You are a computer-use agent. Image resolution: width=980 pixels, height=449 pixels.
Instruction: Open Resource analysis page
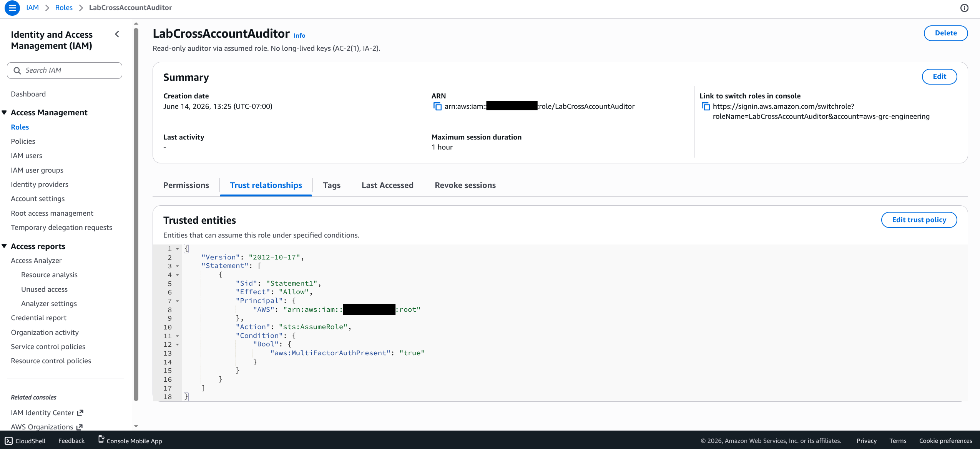(x=49, y=275)
